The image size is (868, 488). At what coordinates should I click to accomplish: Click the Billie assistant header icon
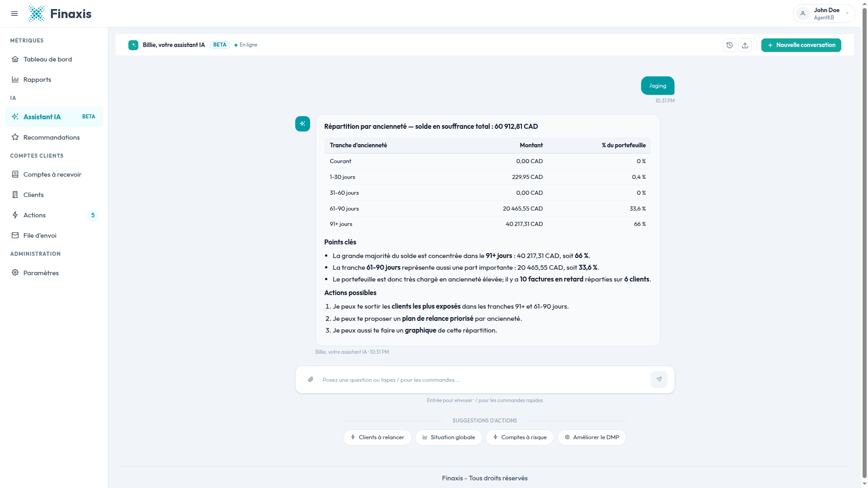(133, 45)
